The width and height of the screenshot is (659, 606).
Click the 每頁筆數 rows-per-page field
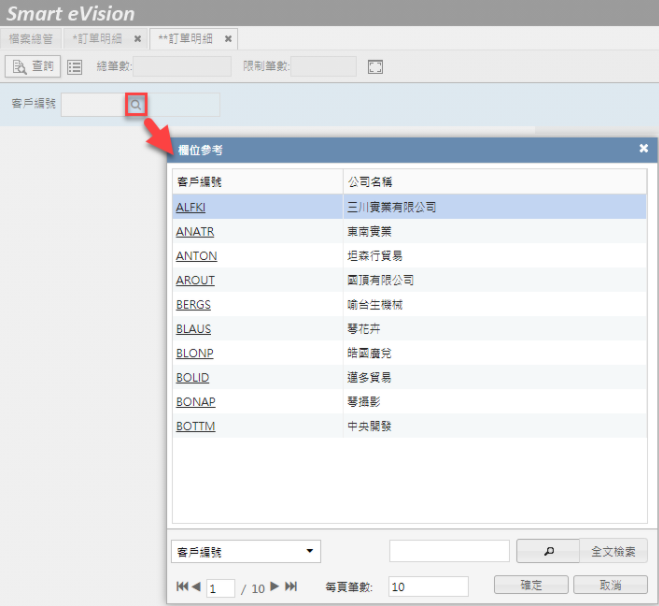click(427, 587)
